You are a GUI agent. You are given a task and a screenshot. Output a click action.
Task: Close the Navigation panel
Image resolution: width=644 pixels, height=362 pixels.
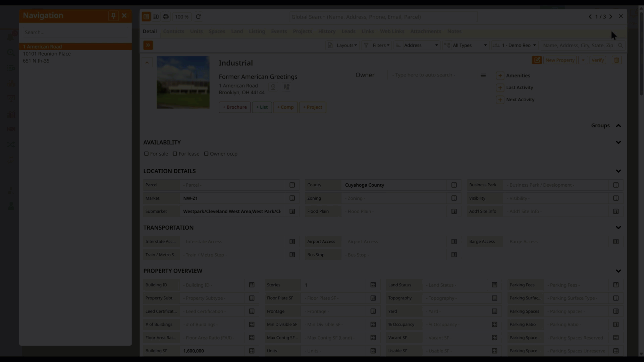(x=124, y=16)
